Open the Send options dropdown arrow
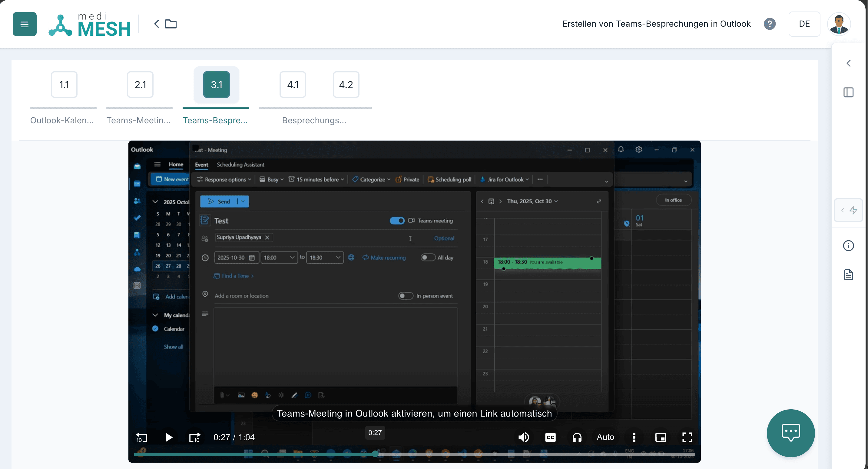The height and width of the screenshot is (469, 868). pos(243,201)
